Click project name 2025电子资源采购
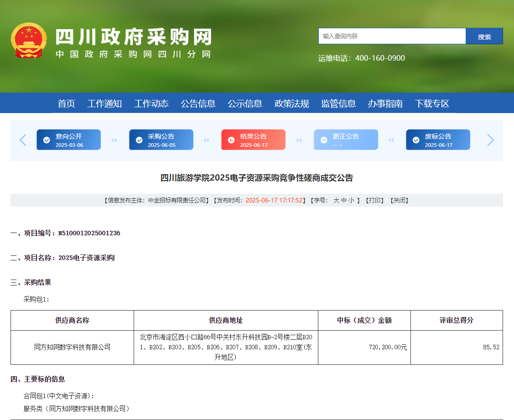This screenshot has width=514, height=420. coord(87,258)
